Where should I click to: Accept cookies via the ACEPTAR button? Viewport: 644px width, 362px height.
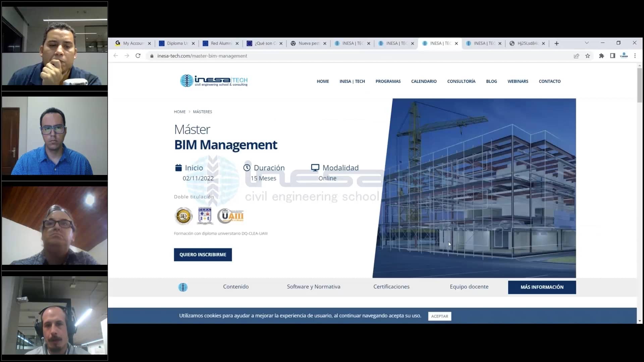(439, 316)
